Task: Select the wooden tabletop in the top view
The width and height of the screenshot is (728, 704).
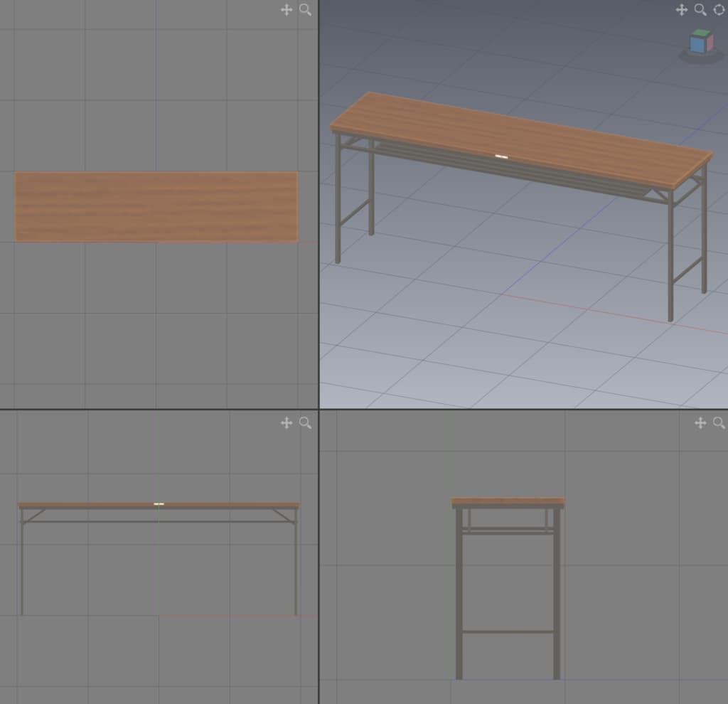Action: pyautogui.click(x=156, y=206)
